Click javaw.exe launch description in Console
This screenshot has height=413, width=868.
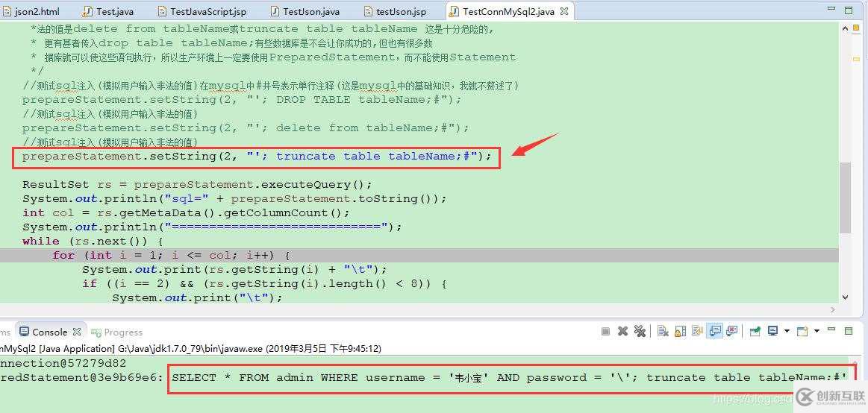(x=190, y=349)
